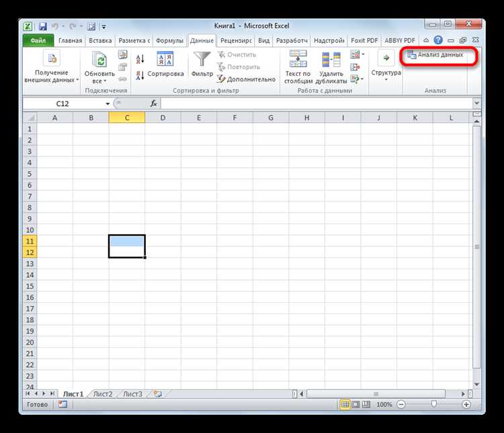Click the Фильтр funnel icon
504x433 pixels.
pyautogui.click(x=202, y=59)
